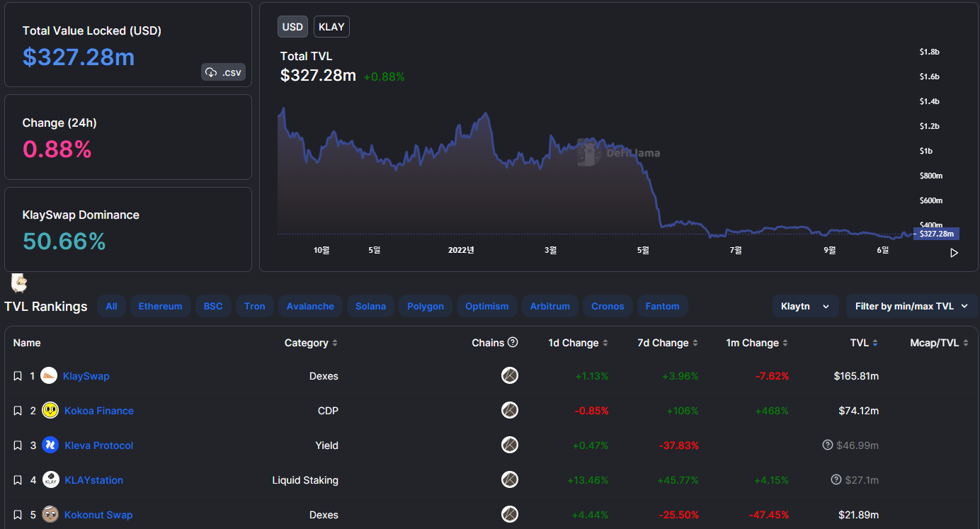Filter rankings by Arbitrum chain
980x529 pixels.
coord(549,307)
